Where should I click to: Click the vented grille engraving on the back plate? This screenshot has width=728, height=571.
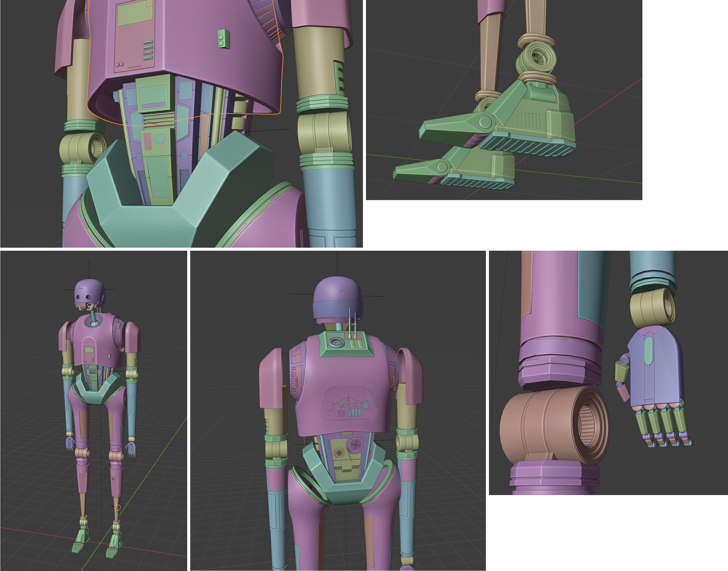click(x=348, y=393)
